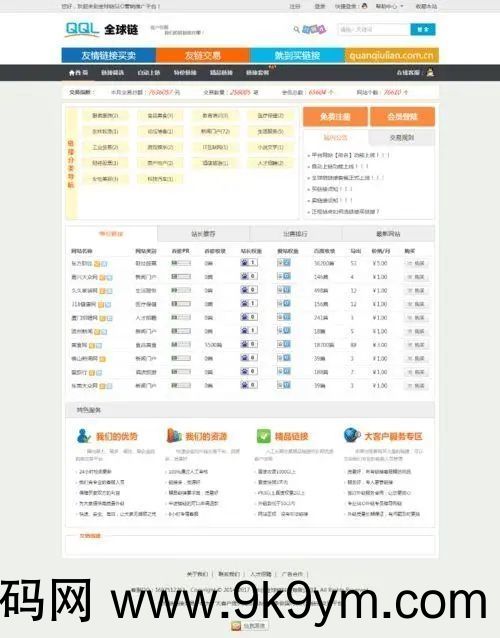Click 关于我们 in the footer
500x638 pixels.
pyautogui.click(x=197, y=574)
